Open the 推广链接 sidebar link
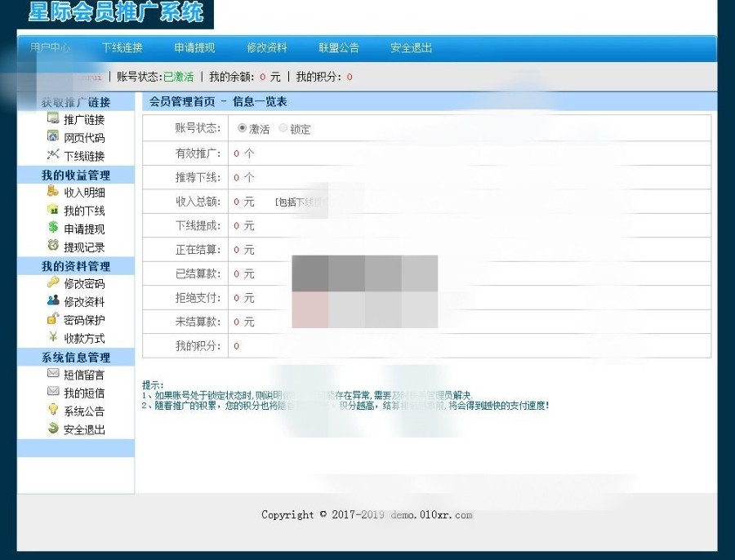The height and width of the screenshot is (560, 735). 84,120
